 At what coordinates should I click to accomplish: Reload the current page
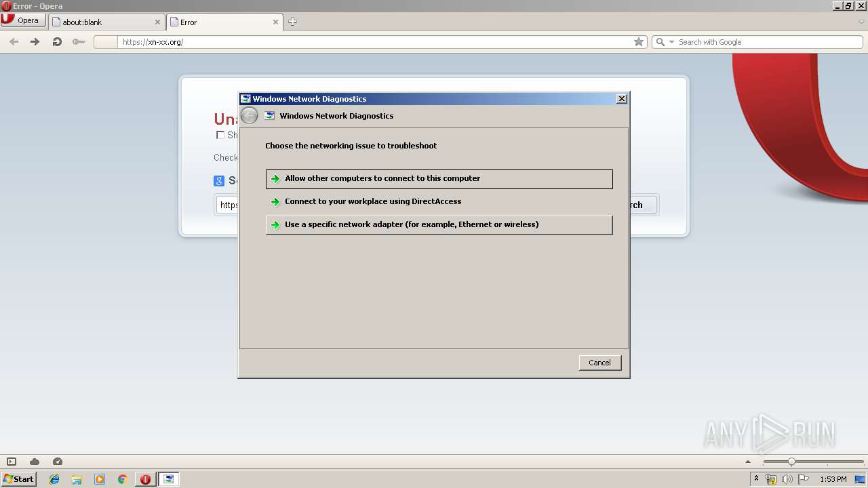(x=57, y=41)
